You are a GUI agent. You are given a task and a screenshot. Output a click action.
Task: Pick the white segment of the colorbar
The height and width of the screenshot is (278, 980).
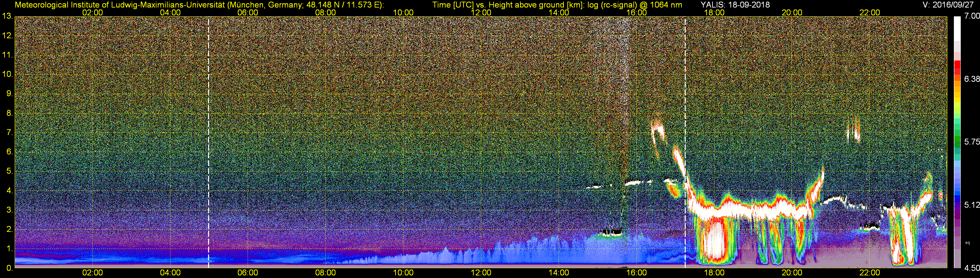[x=957, y=28]
